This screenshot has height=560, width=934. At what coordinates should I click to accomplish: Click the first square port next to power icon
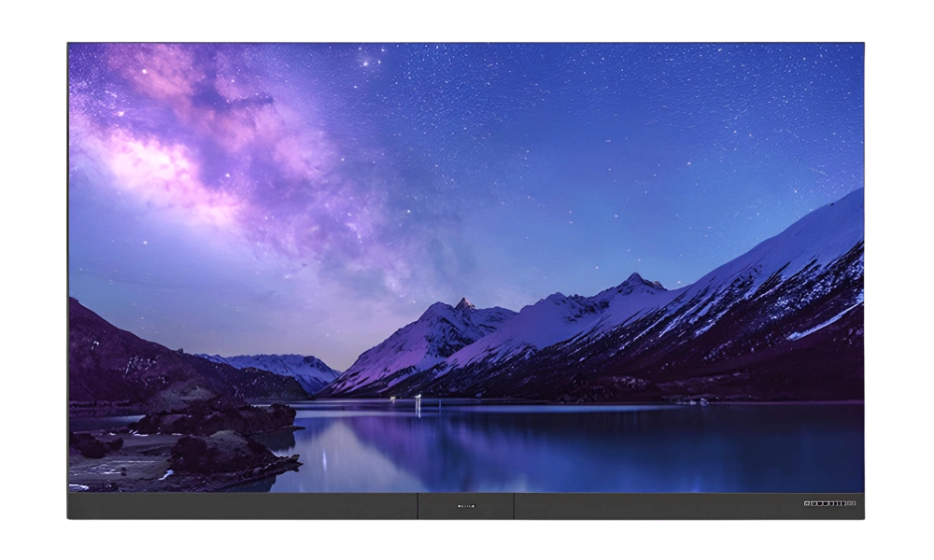(814, 503)
